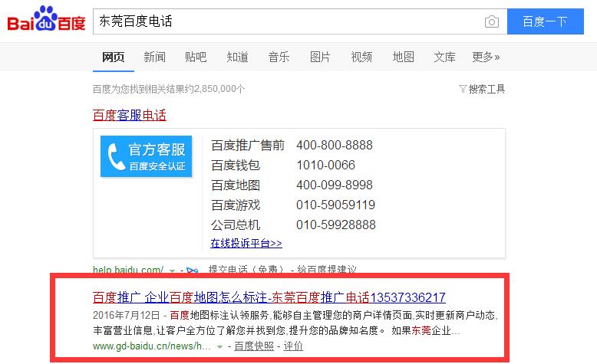Open the 更多» tab menu
This screenshot has width=597, height=364.
pos(486,57)
